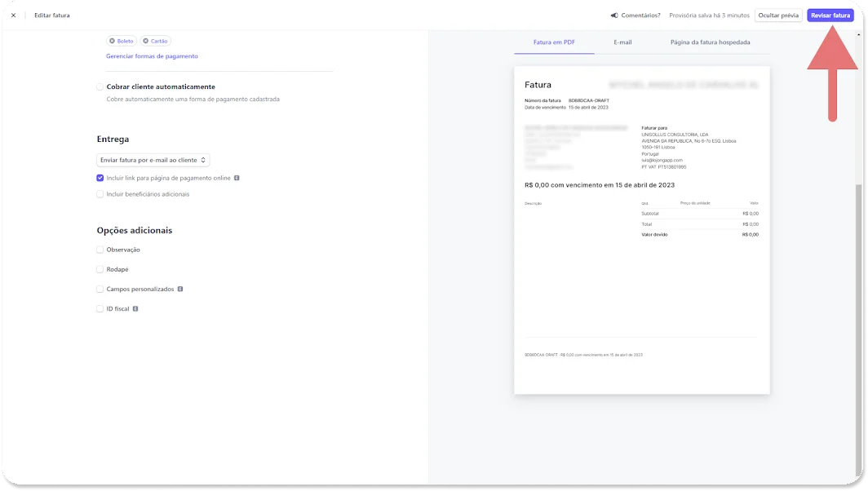868x491 pixels.
Task: Click the Ocultar prévia button
Action: click(777, 15)
